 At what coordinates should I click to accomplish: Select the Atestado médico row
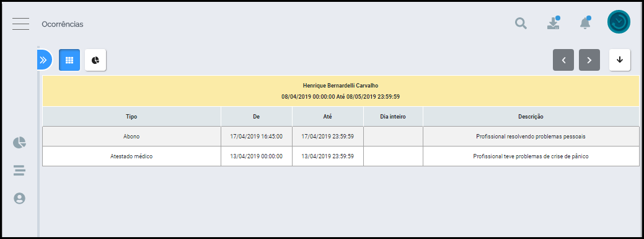coord(341,156)
